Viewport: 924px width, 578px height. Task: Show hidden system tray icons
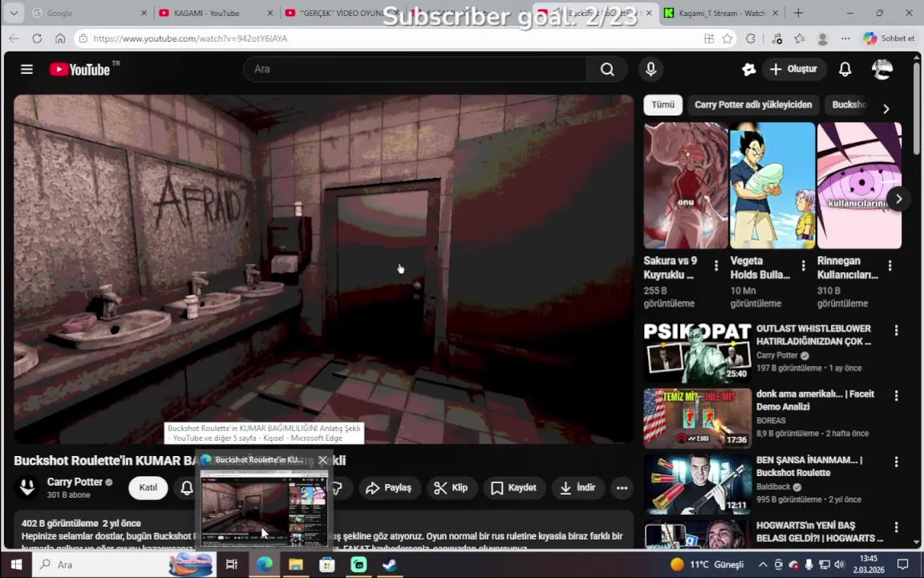point(763,564)
